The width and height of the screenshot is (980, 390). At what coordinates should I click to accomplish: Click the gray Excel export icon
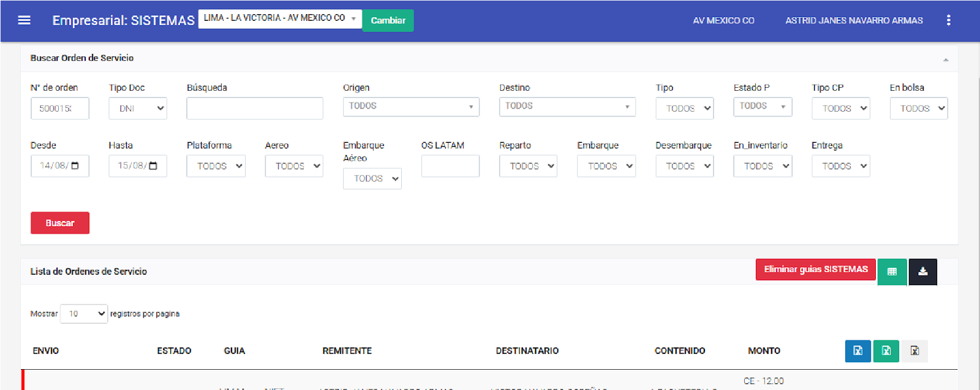point(914,351)
